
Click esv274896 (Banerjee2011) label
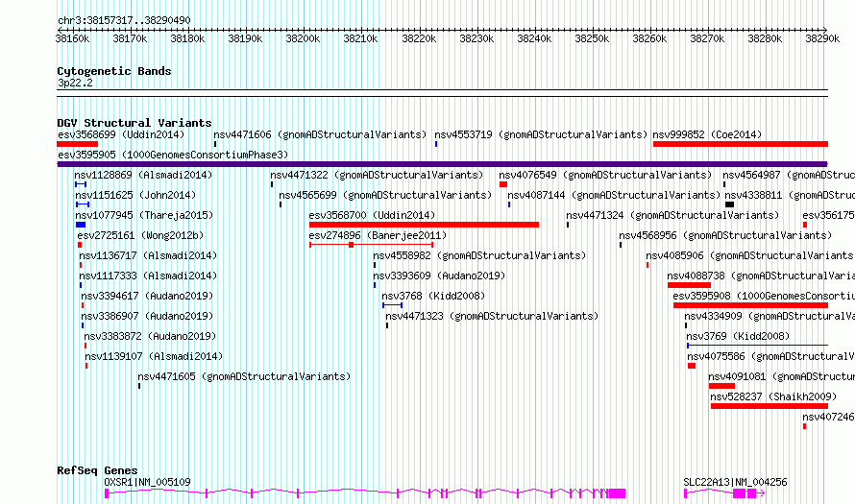[x=378, y=235]
